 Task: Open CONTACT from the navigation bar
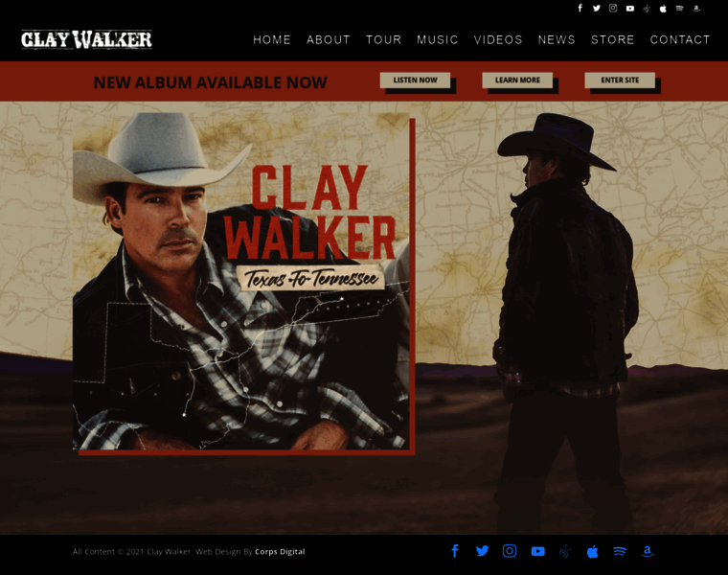(x=680, y=40)
